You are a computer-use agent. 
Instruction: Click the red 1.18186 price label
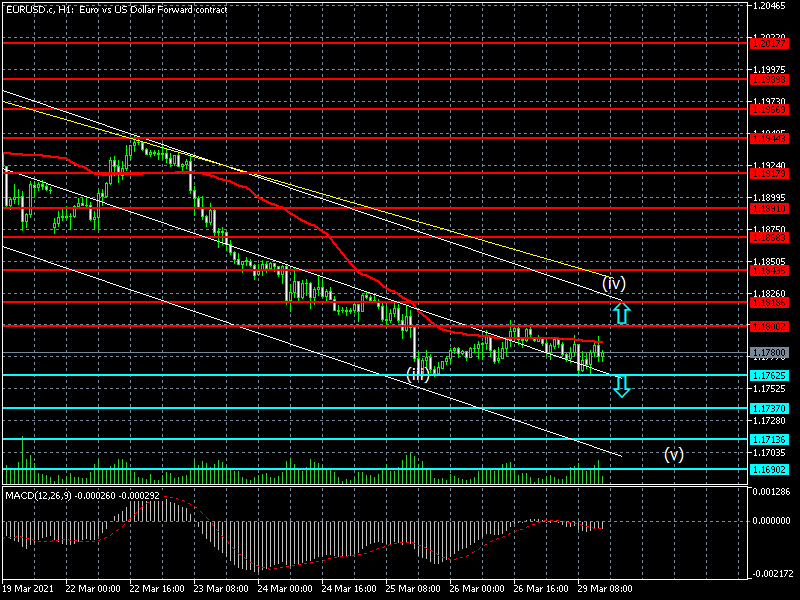tap(769, 303)
